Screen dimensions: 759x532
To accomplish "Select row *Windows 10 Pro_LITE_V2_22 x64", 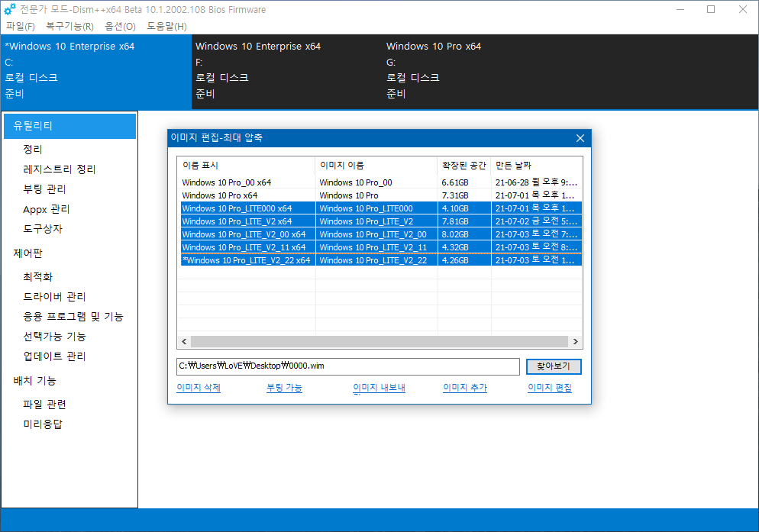I will pyautogui.click(x=379, y=260).
